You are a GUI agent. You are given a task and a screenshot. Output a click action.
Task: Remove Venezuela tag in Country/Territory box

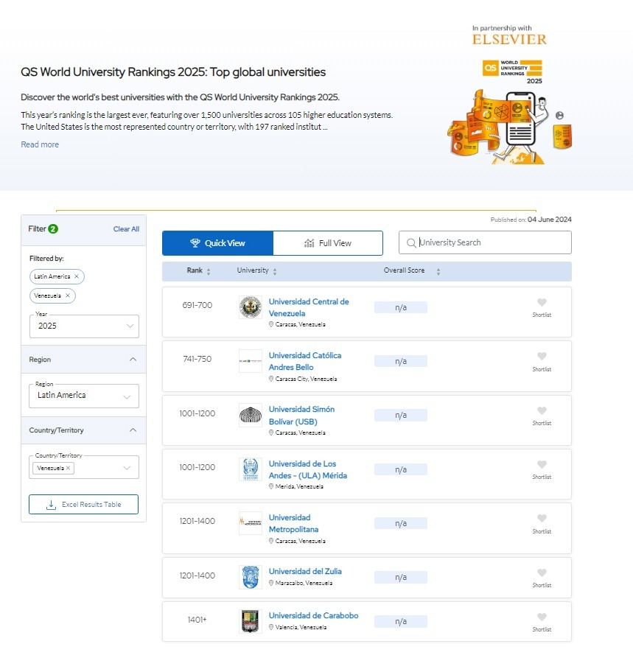click(x=68, y=468)
